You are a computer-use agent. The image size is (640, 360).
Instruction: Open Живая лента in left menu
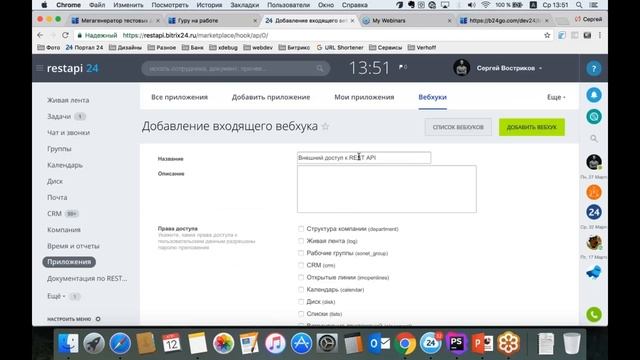[x=68, y=100]
